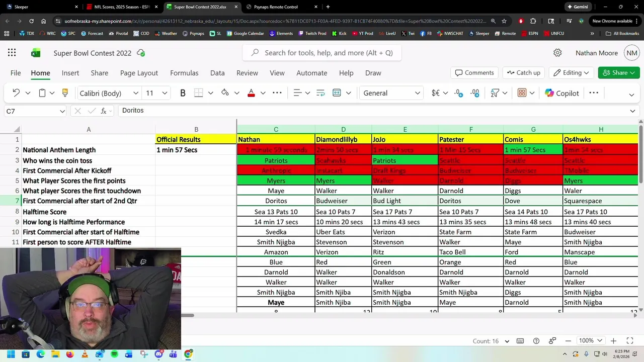
Task: Switch to the NFL Scores Chrome tab
Action: tap(122, 7)
